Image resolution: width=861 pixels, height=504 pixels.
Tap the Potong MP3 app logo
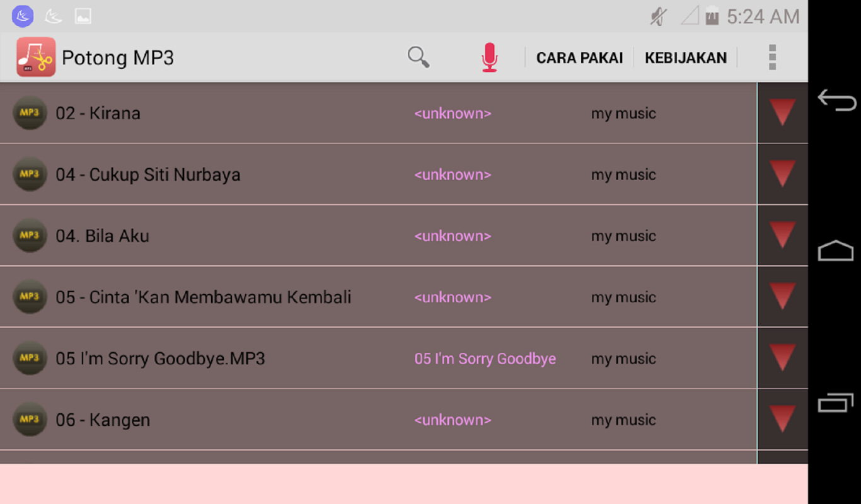click(36, 57)
